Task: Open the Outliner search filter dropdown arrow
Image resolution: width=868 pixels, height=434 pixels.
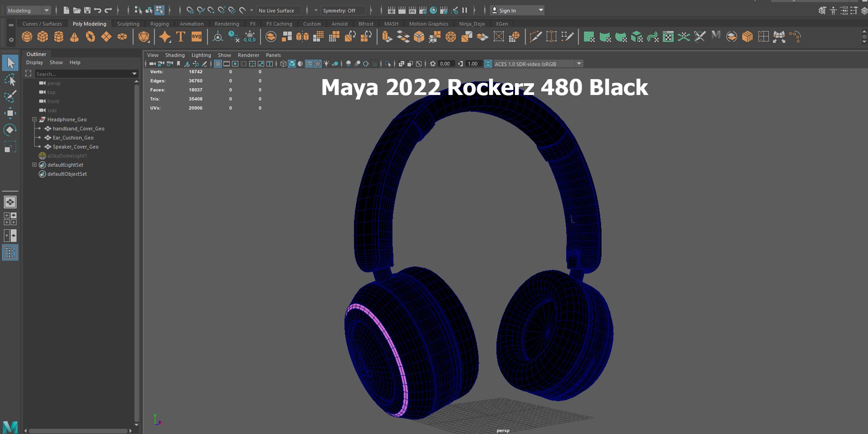Action: click(x=134, y=74)
